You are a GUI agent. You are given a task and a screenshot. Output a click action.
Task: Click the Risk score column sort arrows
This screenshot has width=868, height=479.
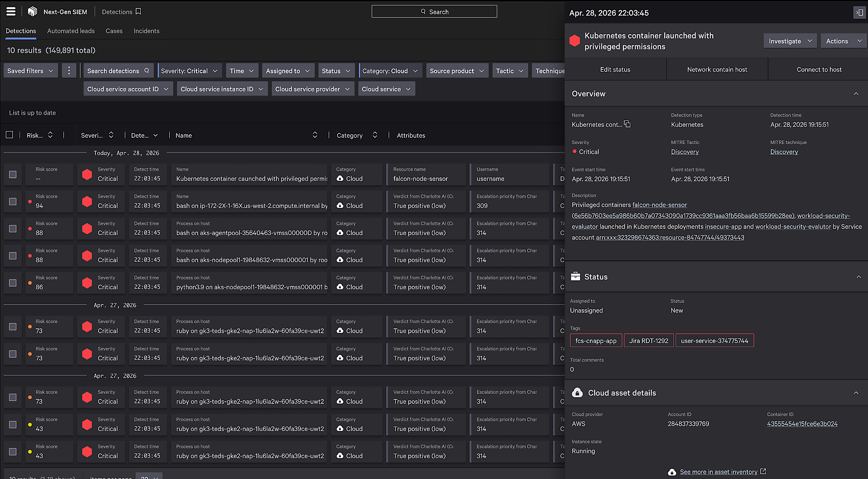[x=50, y=135]
